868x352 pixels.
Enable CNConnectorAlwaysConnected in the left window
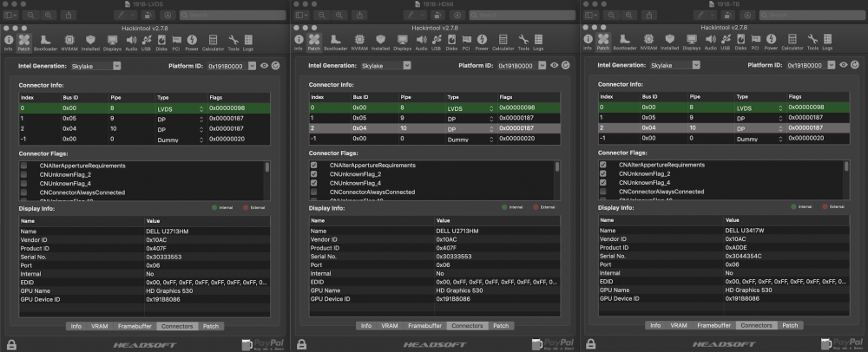[23, 192]
